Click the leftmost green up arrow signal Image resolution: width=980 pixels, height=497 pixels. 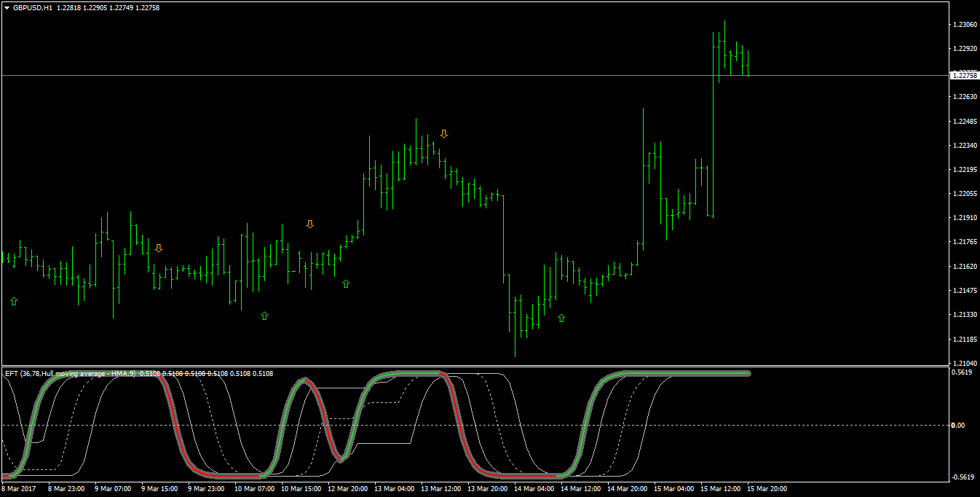click(14, 301)
